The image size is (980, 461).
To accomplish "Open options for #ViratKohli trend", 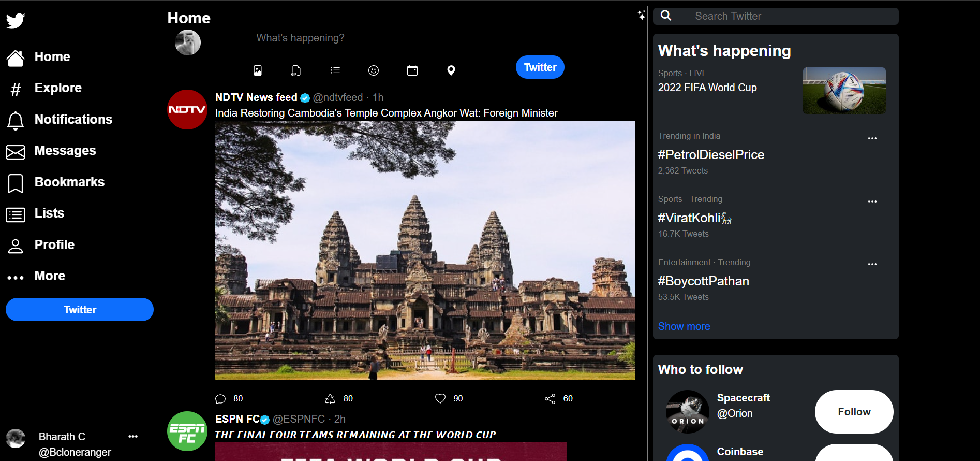I will click(x=872, y=201).
